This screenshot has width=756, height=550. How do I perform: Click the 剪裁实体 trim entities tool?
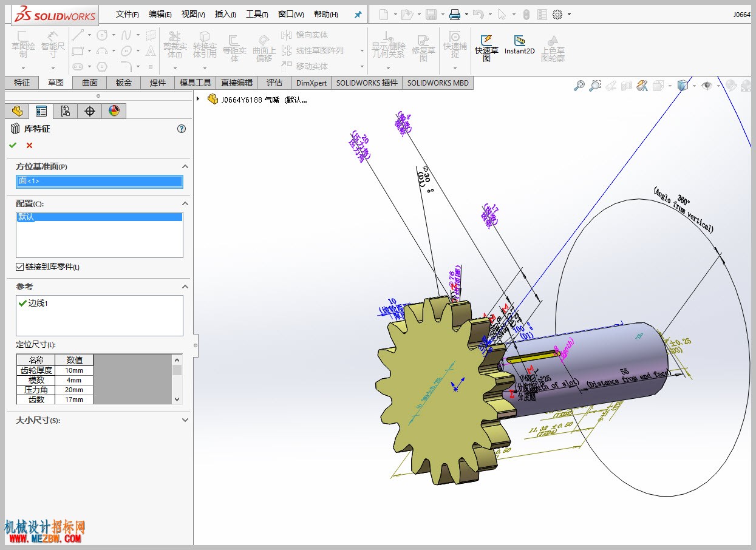pyautogui.click(x=175, y=45)
